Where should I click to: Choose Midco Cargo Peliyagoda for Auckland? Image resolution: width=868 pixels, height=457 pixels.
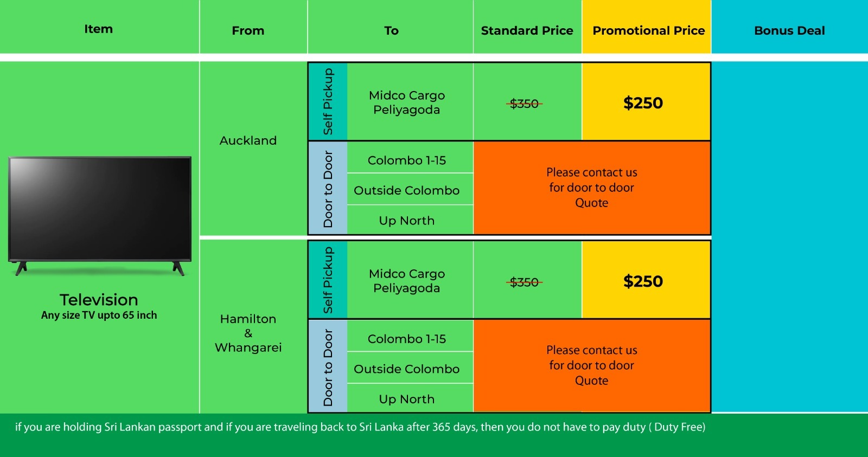point(407,102)
